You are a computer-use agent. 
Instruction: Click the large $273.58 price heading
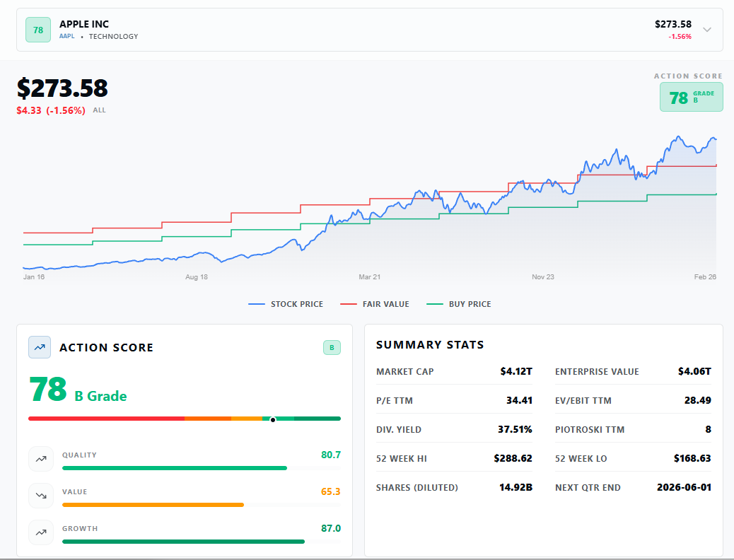pos(62,89)
